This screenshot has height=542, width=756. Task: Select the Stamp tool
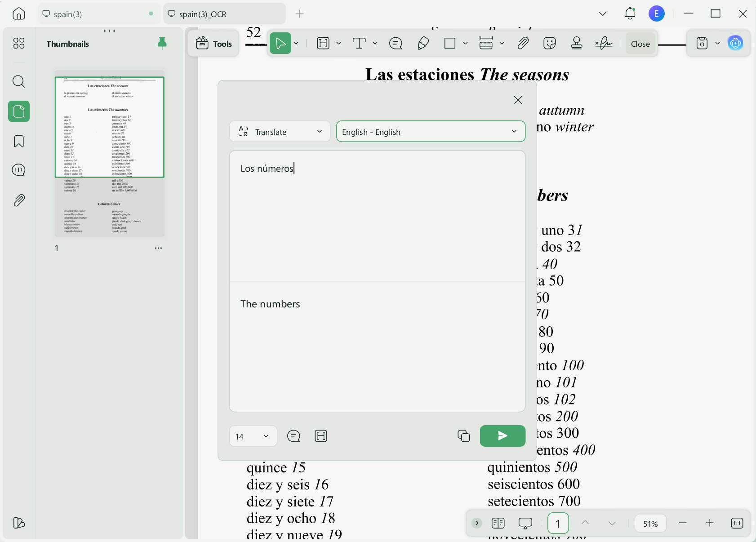[x=577, y=44]
